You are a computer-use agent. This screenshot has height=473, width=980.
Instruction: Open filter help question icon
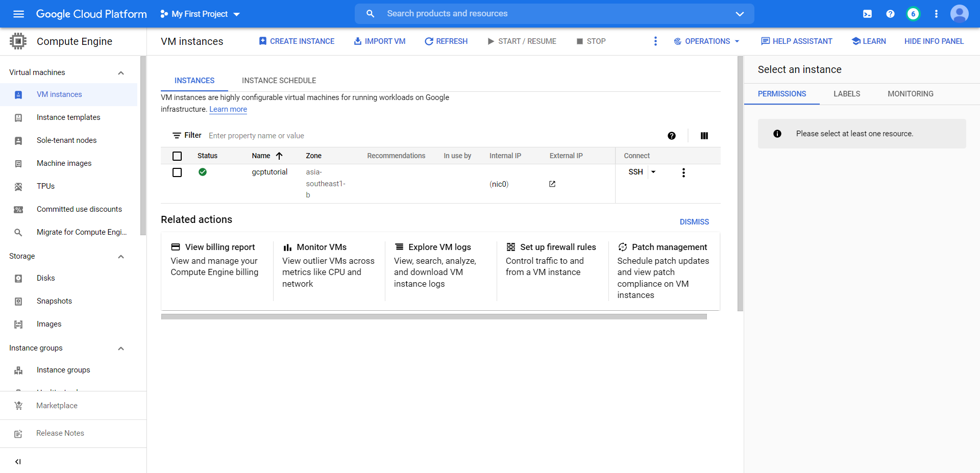click(672, 136)
